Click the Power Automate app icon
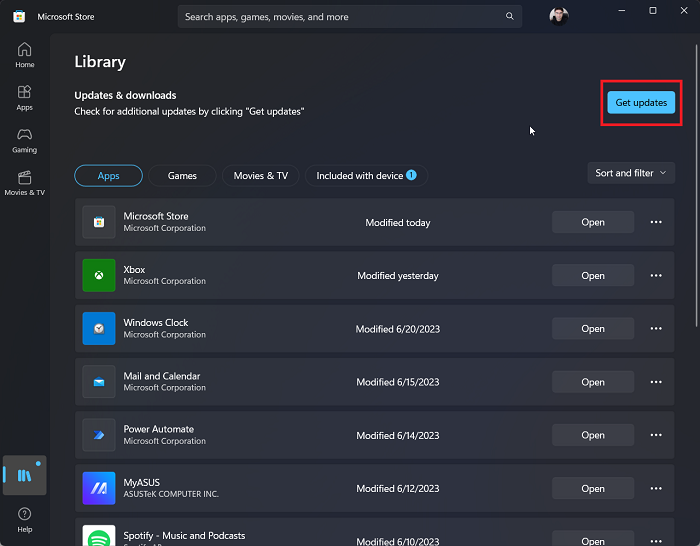This screenshot has height=546, width=700. coord(99,435)
